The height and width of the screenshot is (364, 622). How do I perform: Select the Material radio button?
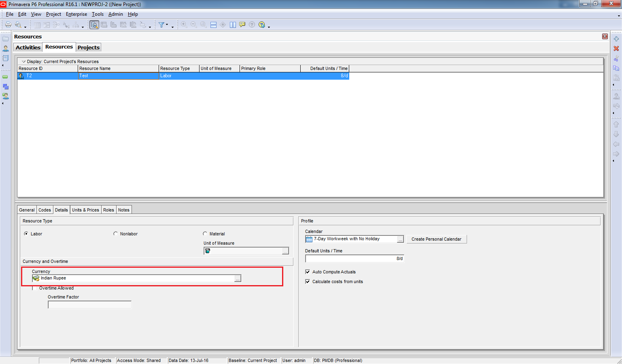[205, 234]
